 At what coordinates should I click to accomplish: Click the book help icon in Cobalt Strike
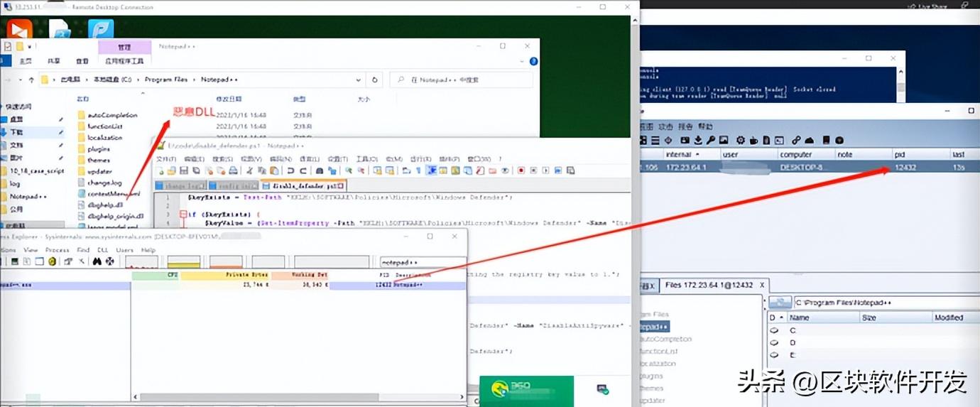827,140
